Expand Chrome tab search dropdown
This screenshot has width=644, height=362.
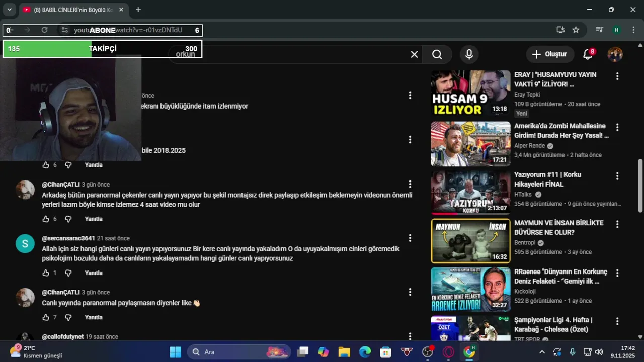[x=9, y=10]
